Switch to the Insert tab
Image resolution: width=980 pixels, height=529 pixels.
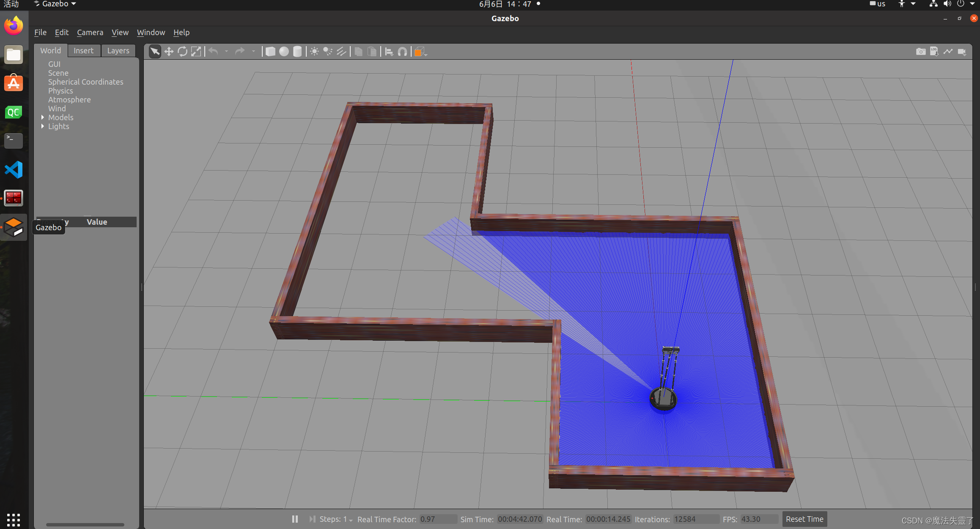point(83,50)
